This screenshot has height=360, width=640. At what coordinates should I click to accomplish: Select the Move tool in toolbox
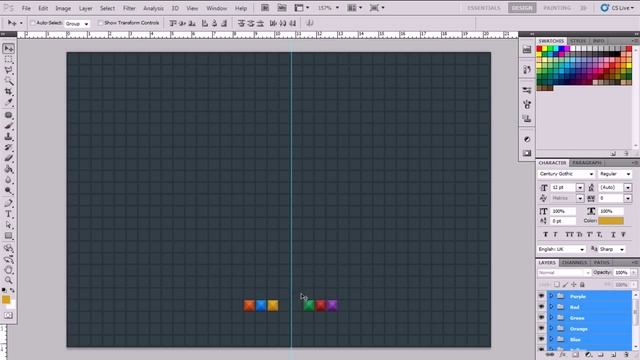[8, 49]
